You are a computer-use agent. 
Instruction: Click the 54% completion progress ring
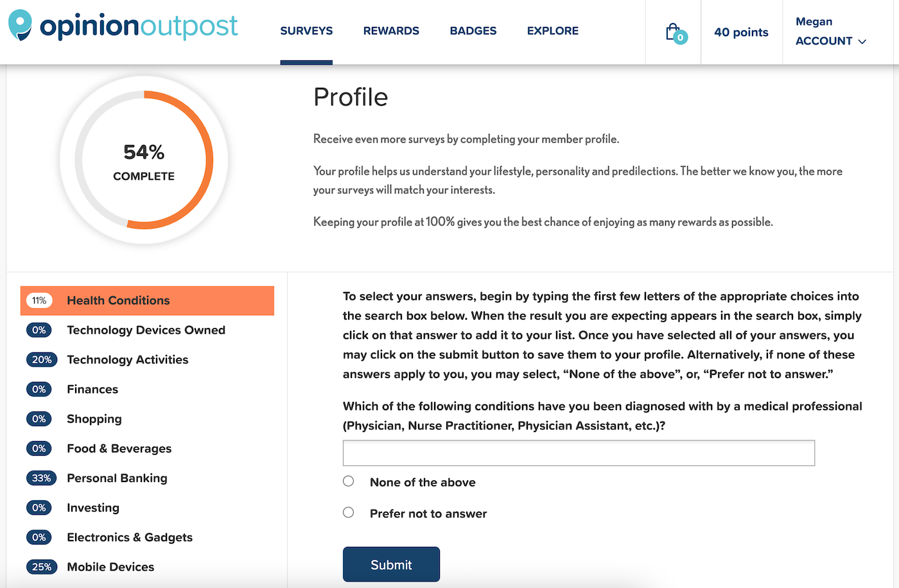tap(144, 160)
